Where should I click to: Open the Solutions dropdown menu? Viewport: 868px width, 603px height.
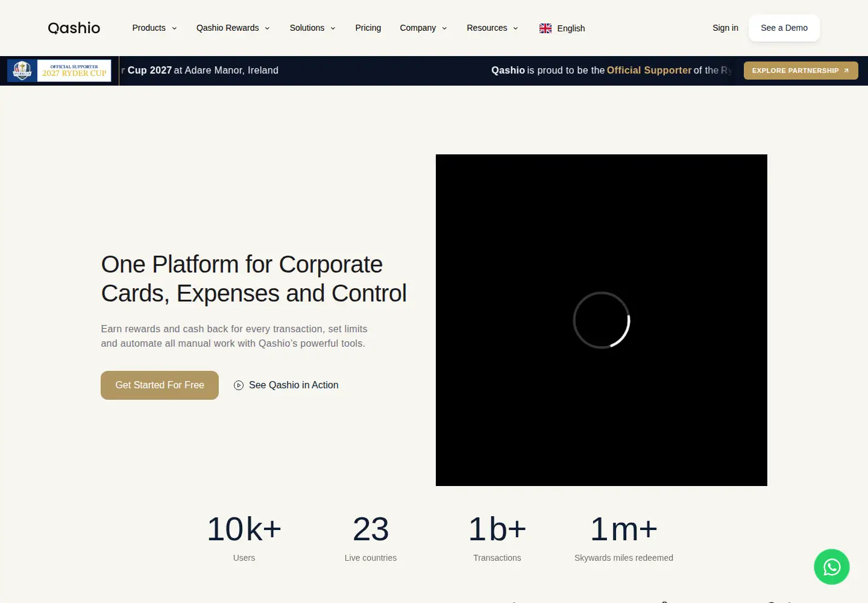(313, 28)
